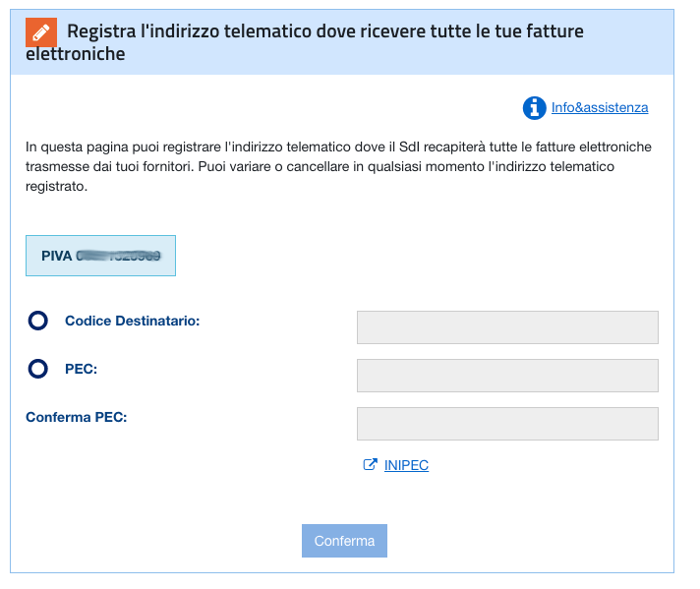Click the word "elettroniche" in the header
The width and height of the screenshot is (700, 589).
point(75,54)
